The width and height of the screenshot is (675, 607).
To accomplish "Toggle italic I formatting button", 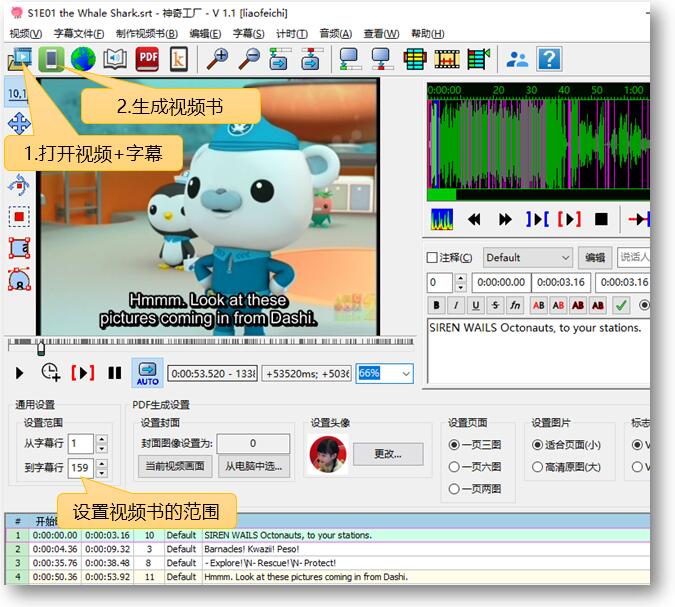I will tap(456, 305).
